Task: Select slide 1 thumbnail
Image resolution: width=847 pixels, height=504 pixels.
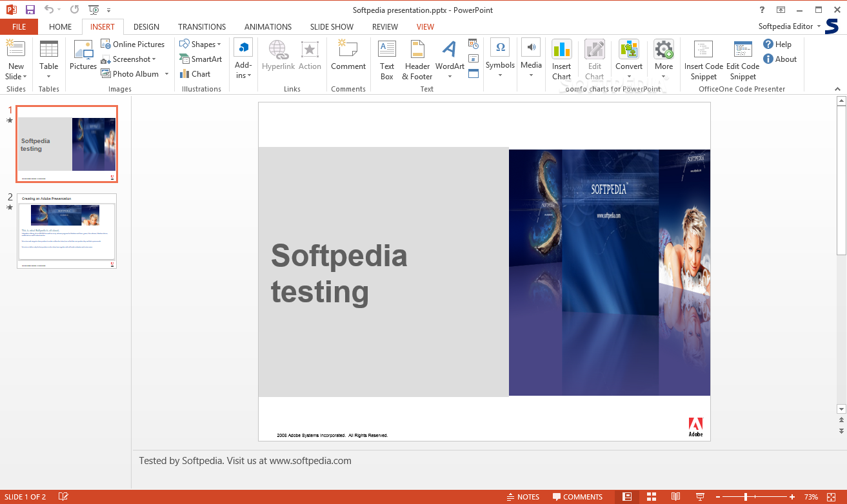Action: click(66, 144)
